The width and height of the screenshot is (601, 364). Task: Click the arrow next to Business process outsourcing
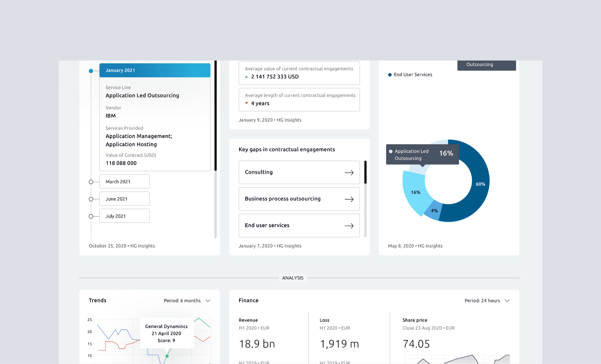[349, 199]
